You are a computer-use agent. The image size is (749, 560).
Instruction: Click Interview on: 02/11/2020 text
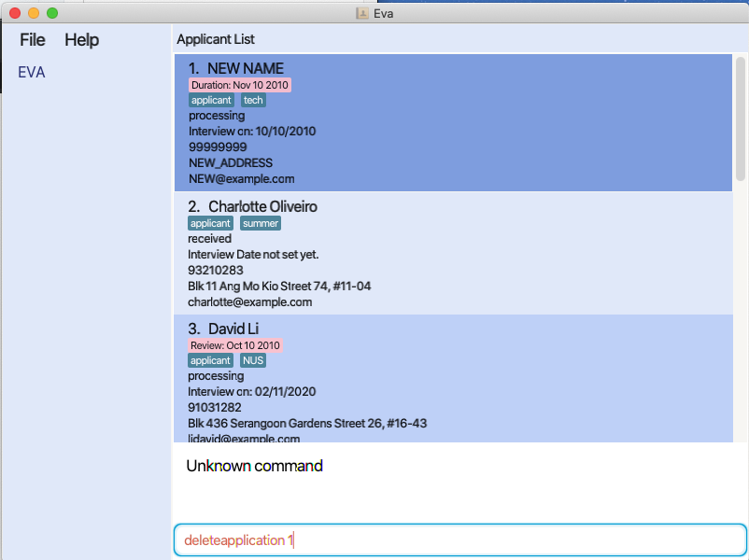(x=252, y=392)
